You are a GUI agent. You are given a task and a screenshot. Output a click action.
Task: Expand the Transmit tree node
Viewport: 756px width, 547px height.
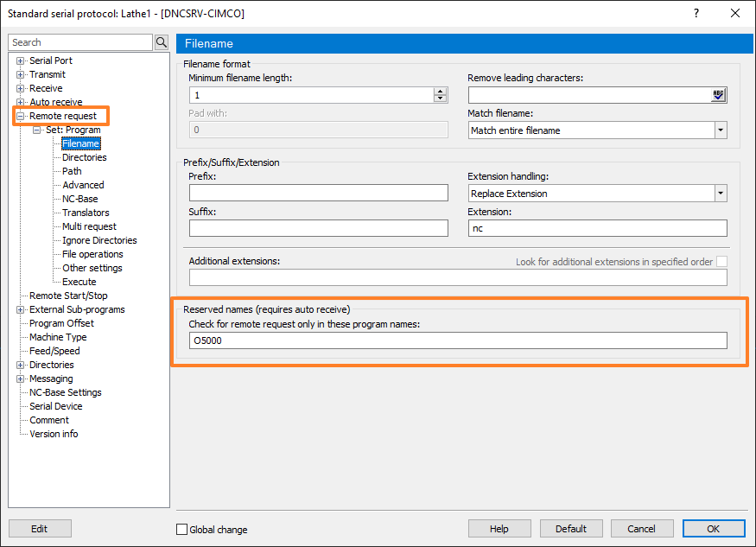tap(20, 75)
